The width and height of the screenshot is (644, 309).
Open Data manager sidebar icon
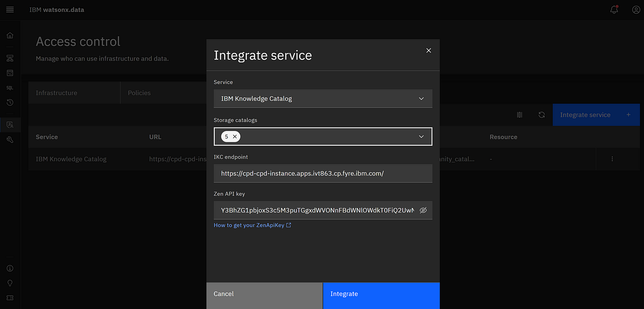(10, 73)
